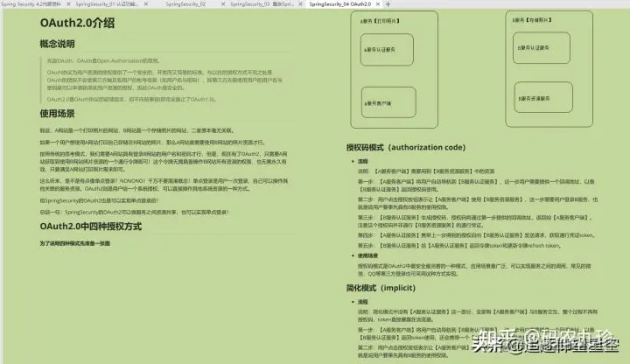
Task: Switch to the SpringSecurity_03 tab
Action: [x=262, y=4]
